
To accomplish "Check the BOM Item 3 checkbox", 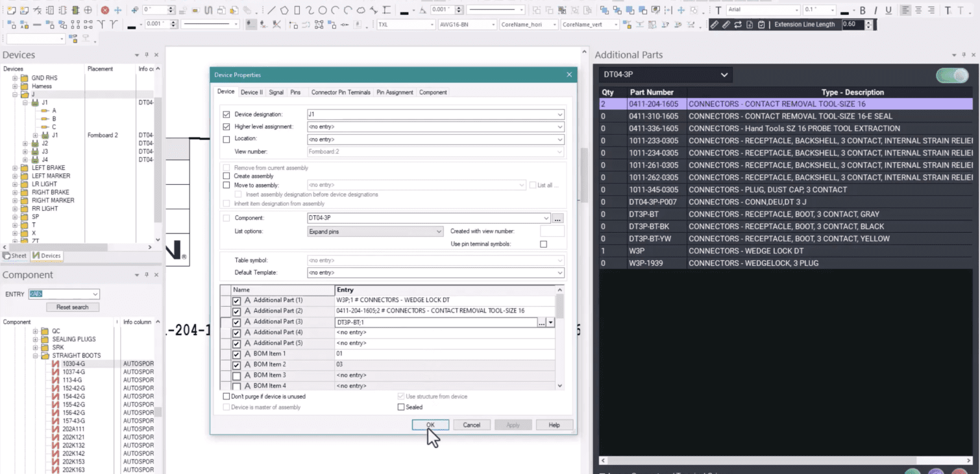I will pyautogui.click(x=236, y=375).
